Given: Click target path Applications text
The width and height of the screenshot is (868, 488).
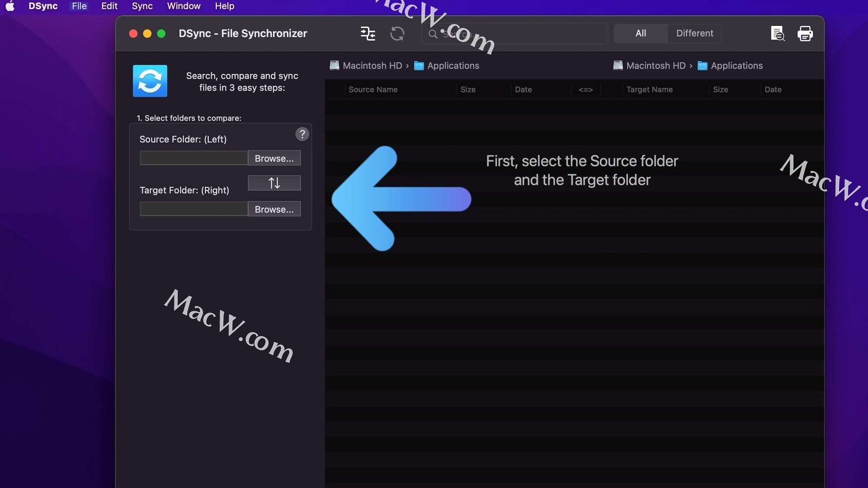Looking at the screenshot, I should click(736, 66).
